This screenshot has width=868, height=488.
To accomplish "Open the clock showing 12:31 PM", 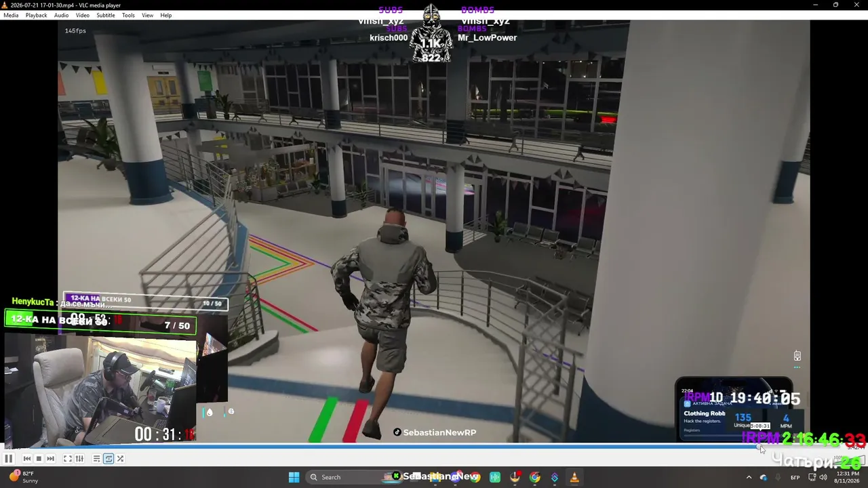I will (x=848, y=477).
